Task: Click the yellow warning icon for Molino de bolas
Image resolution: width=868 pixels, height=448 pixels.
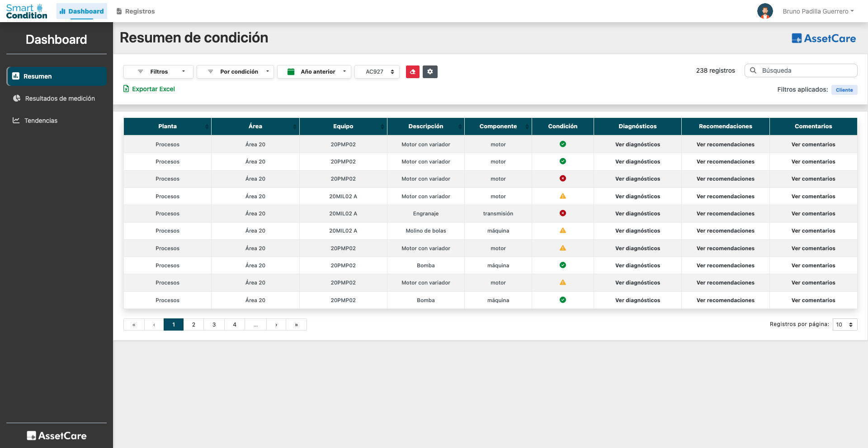Action: tap(562, 230)
